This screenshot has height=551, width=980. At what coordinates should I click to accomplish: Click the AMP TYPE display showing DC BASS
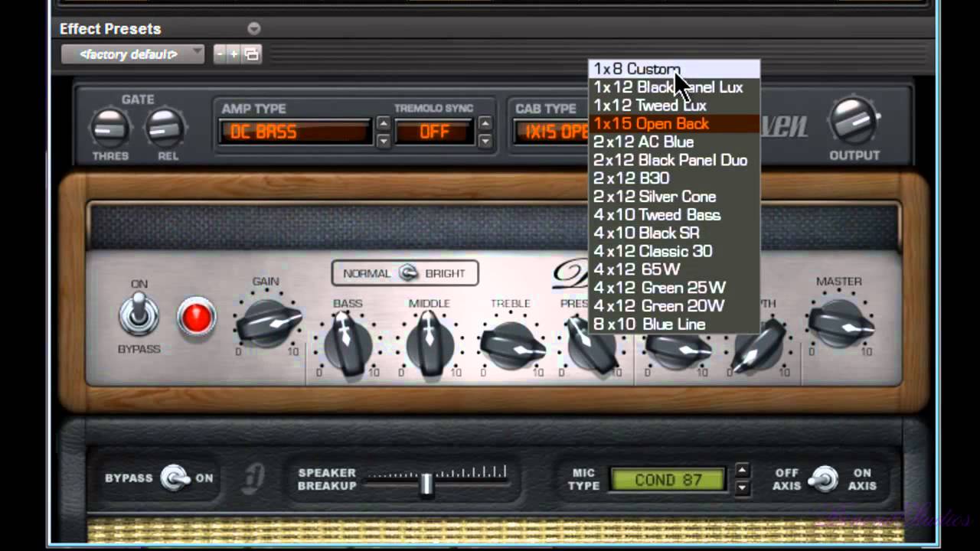tap(294, 132)
